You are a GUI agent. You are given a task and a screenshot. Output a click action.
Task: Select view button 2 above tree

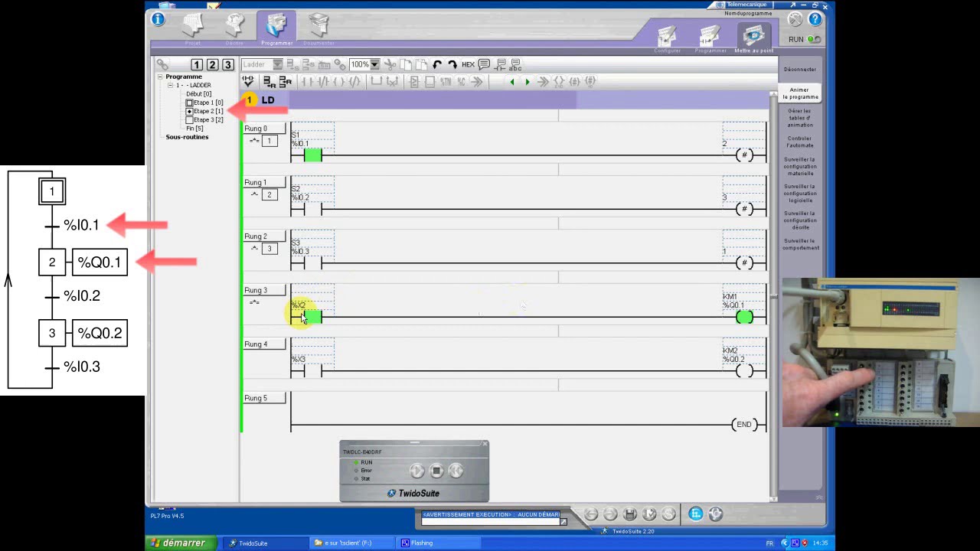tap(212, 65)
